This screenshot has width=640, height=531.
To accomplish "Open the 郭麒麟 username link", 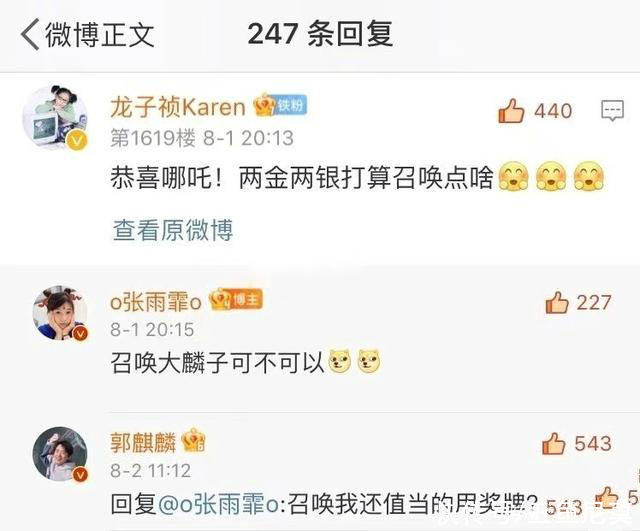I will point(143,443).
